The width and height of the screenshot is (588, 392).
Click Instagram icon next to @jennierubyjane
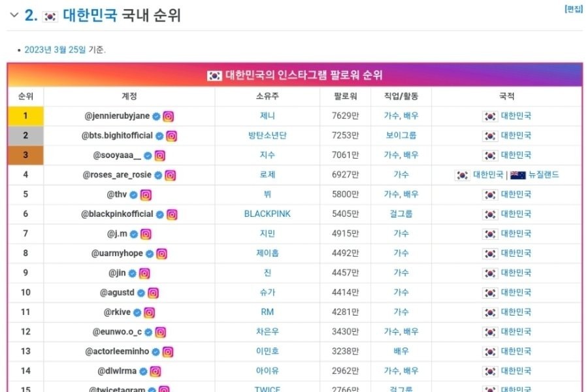[169, 116]
